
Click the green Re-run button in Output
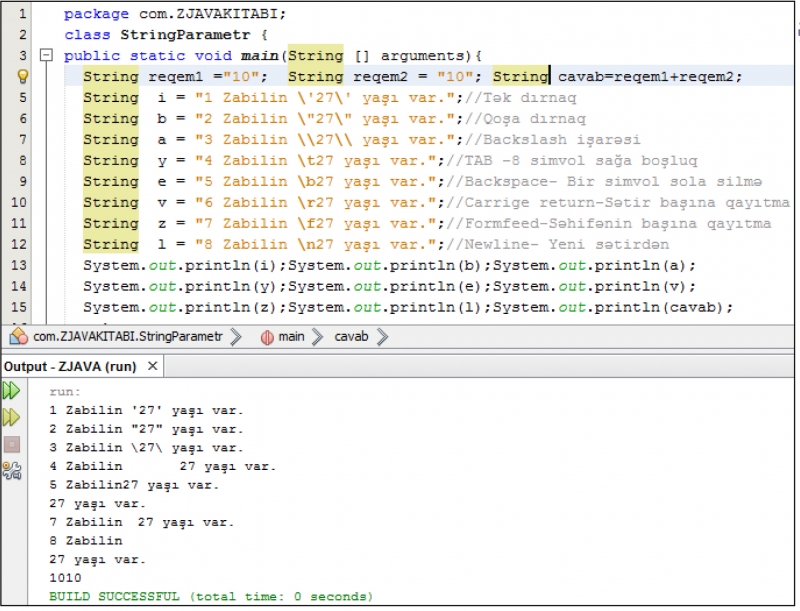pos(11,391)
